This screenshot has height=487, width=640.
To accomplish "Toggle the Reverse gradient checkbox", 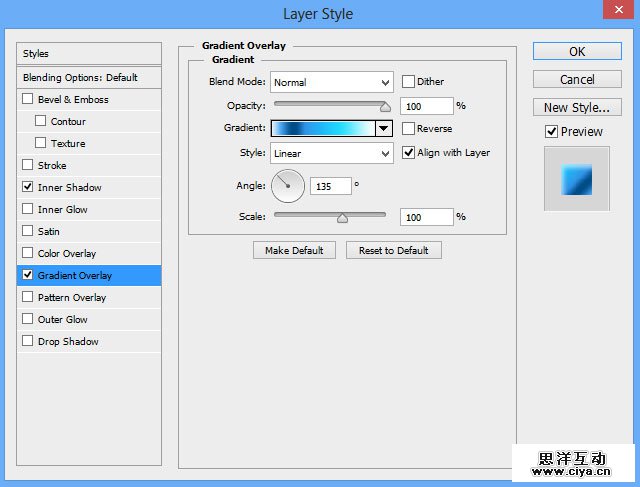I will pyautogui.click(x=409, y=128).
